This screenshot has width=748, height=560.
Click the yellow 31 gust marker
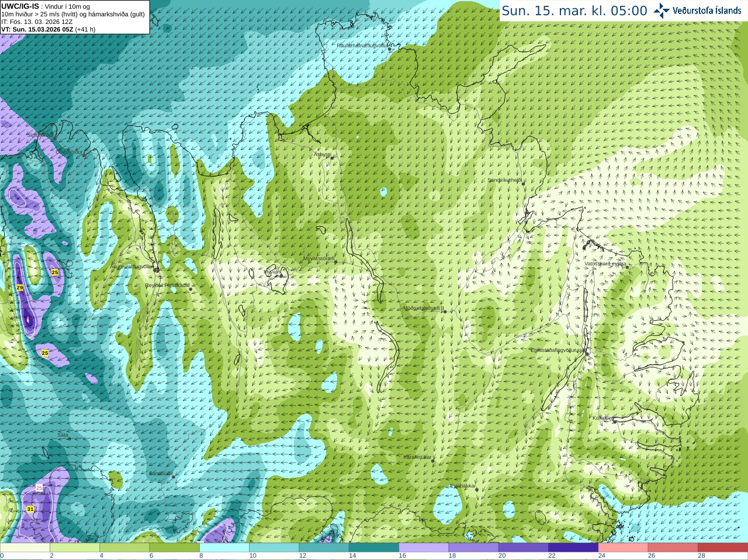(30, 509)
